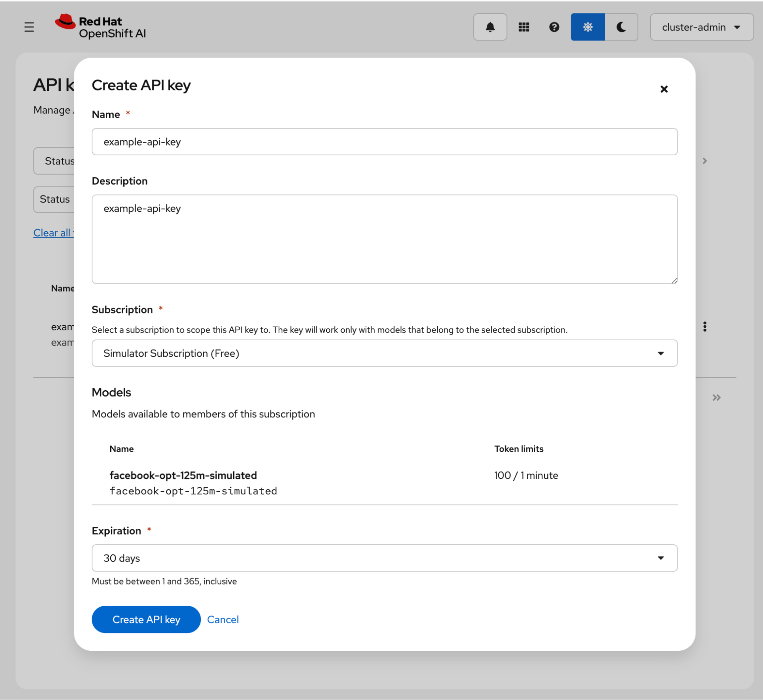This screenshot has height=700, width=763.
Task: Click the expiration range helper text
Action: (x=164, y=582)
